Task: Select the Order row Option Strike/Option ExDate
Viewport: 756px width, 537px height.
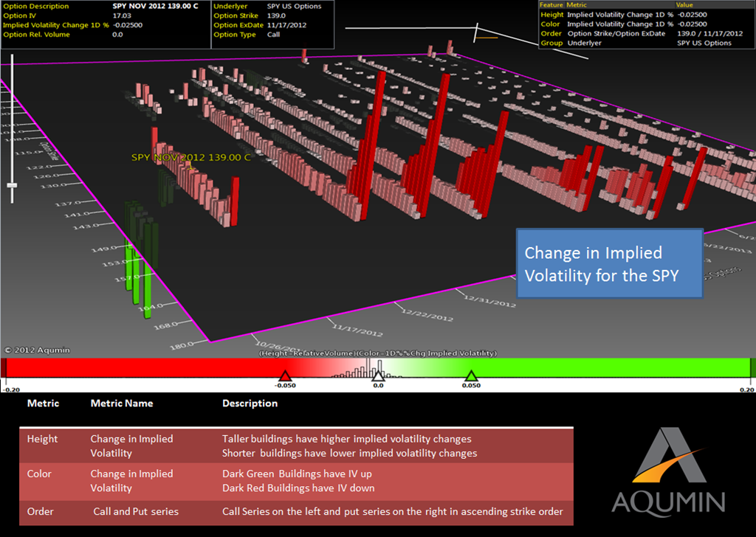Action: click(646, 34)
